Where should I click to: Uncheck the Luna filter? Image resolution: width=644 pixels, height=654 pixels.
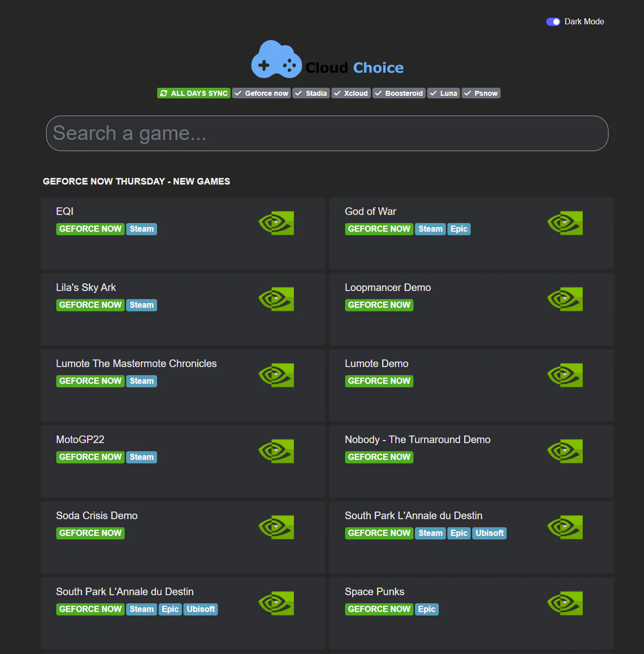click(443, 93)
